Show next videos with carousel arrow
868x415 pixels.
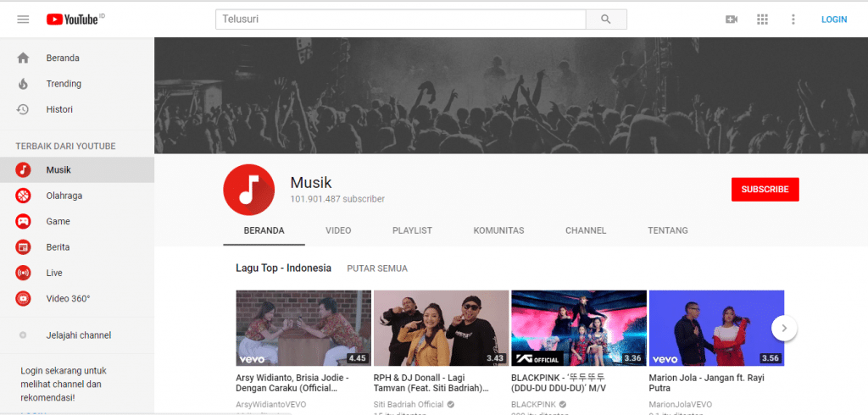pyautogui.click(x=784, y=328)
